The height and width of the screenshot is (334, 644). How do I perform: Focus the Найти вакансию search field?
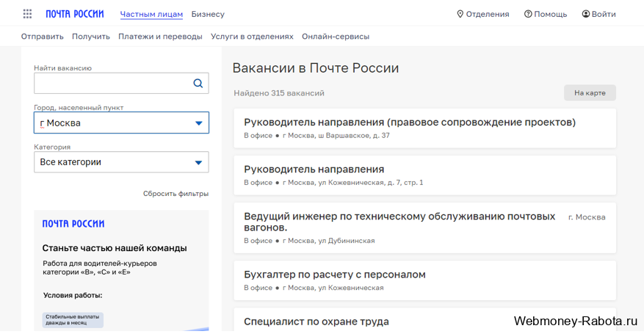[x=121, y=83]
